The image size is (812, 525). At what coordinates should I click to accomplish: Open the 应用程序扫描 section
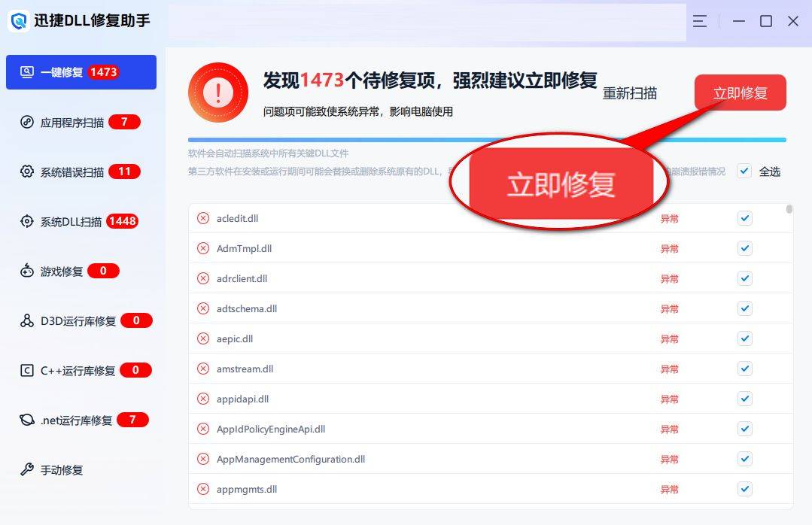81,122
